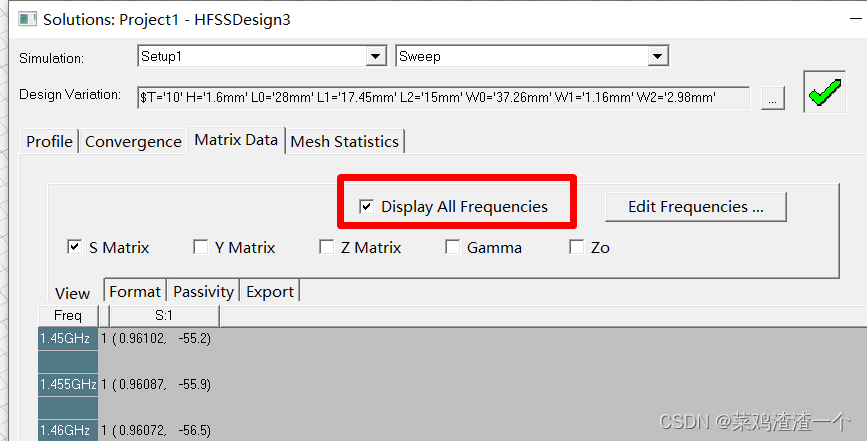867x441 pixels.
Task: Toggle the Display All Frequencies checkbox
Action: tap(367, 207)
